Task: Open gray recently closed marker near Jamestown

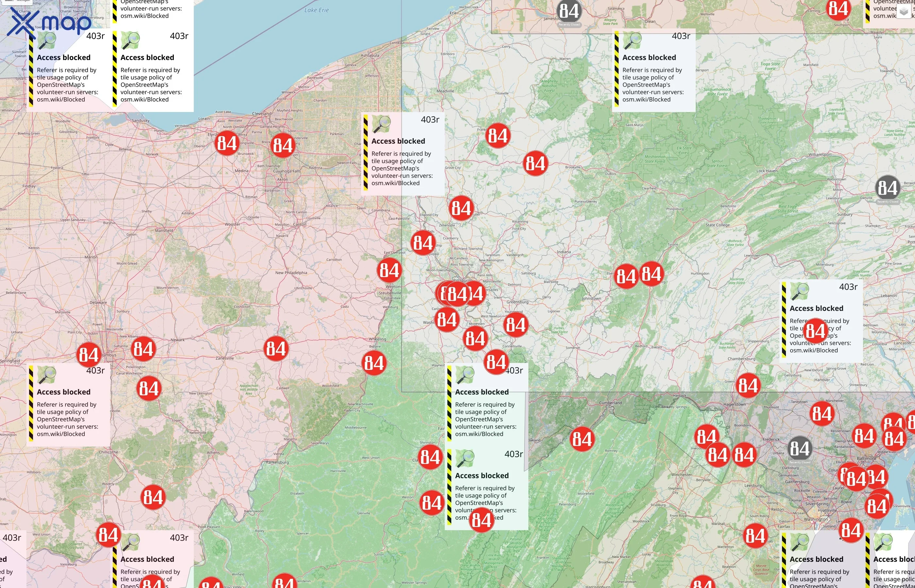Action: [x=569, y=11]
